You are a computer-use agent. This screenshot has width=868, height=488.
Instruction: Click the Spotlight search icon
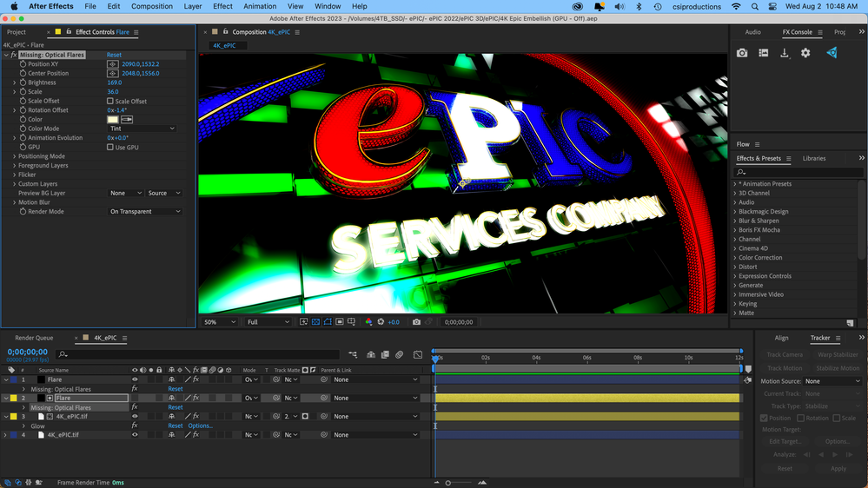[x=754, y=7]
